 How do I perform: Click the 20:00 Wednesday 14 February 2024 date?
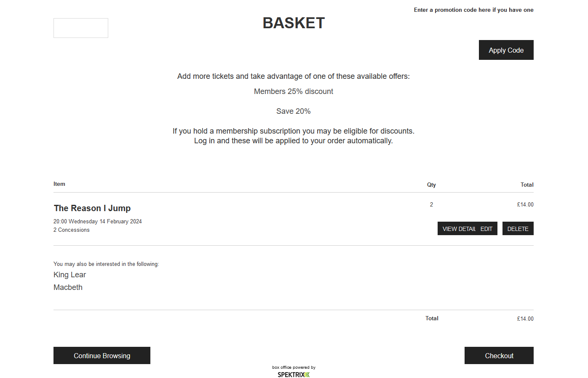98,222
